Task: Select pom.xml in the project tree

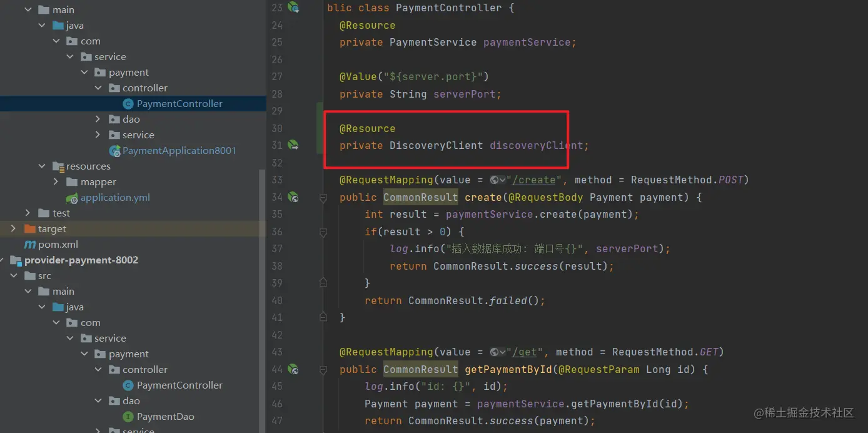Action: point(58,245)
